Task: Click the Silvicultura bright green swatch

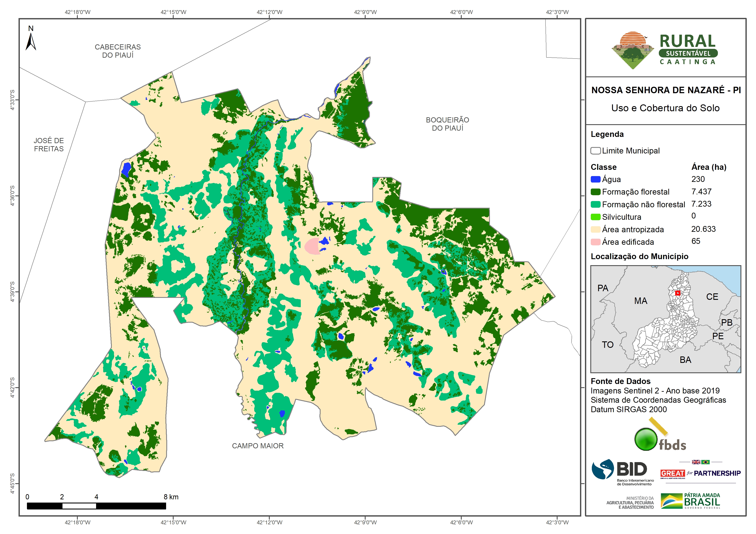Action: 595,217
